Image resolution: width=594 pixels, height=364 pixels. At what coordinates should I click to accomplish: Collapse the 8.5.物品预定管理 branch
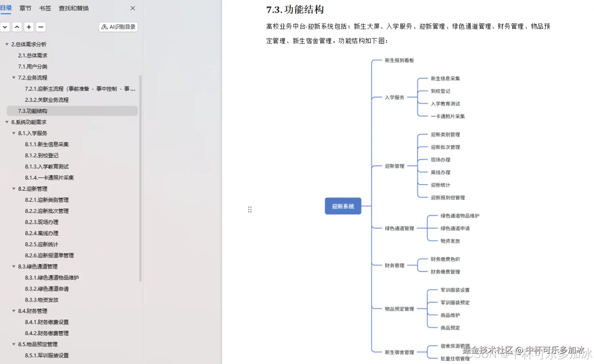coord(13,344)
